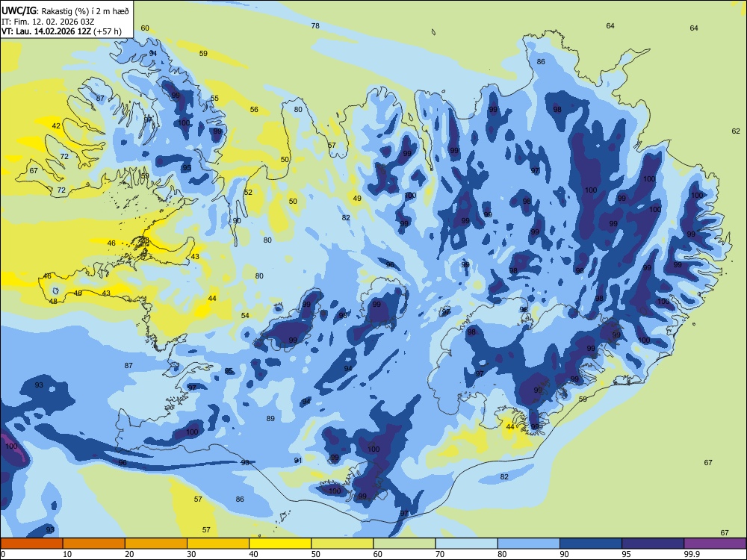Select the map value '95' in the Westfjords
This screenshot has width=747, height=560.
(x=187, y=168)
